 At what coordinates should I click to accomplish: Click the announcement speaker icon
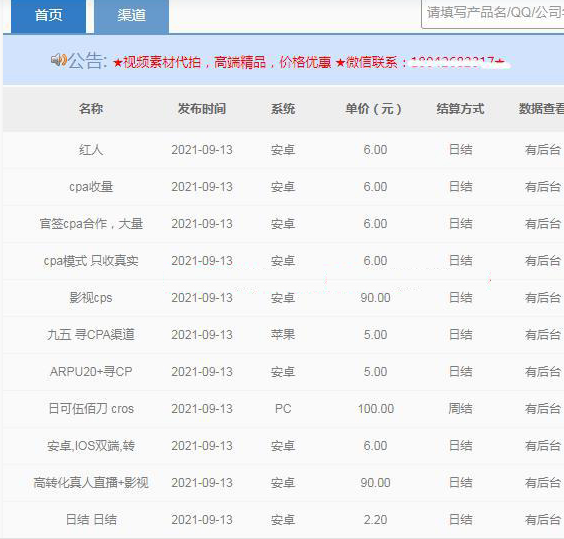click(x=59, y=60)
